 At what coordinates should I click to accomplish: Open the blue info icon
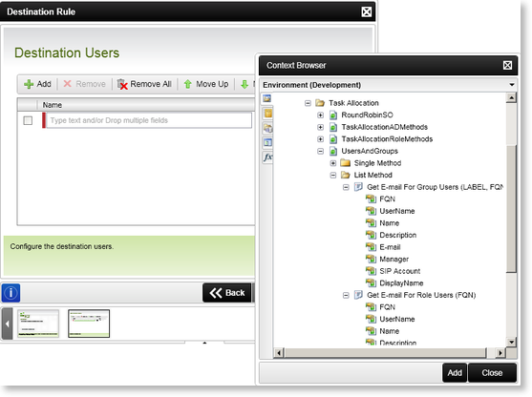coord(11,293)
